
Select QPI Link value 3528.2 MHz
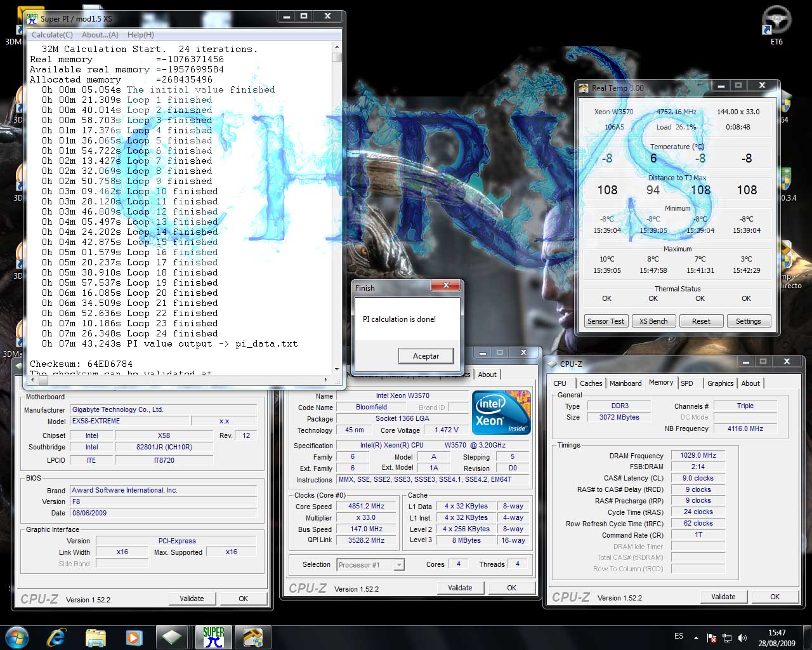[x=366, y=540]
